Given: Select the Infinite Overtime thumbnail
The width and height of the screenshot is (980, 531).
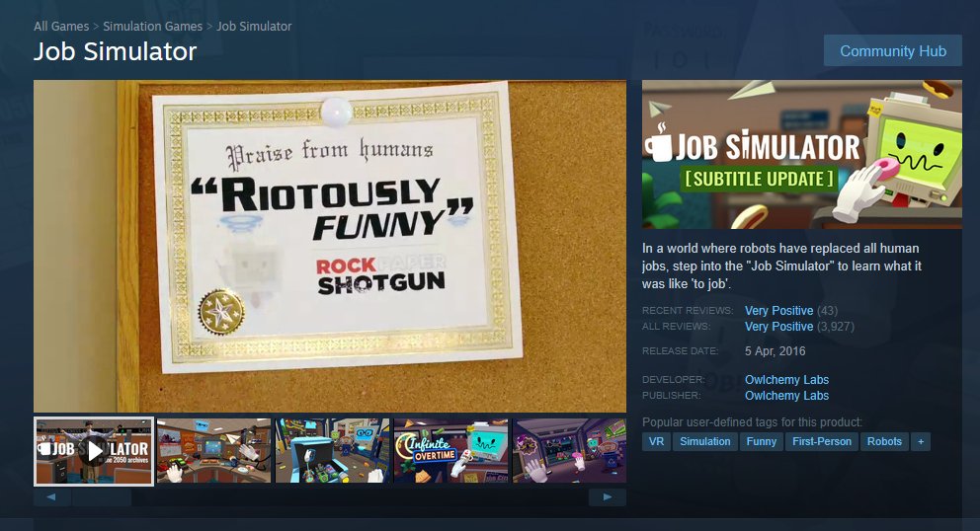Looking at the screenshot, I should (x=451, y=451).
